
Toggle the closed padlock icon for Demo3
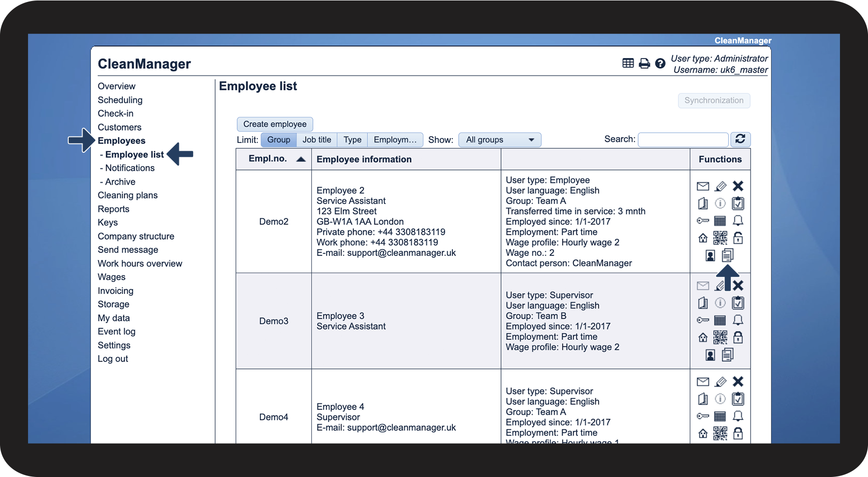[738, 337]
